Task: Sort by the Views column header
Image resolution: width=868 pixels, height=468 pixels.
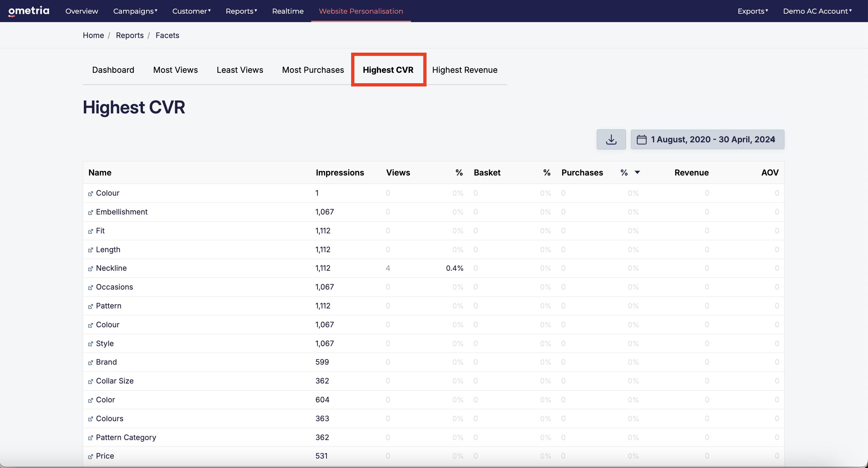Action: [398, 173]
